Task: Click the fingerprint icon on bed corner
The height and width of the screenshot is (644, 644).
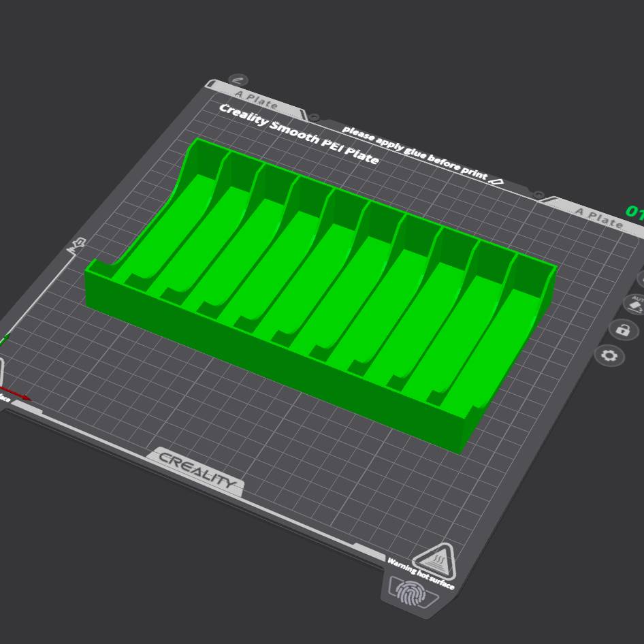Action: click(x=410, y=594)
